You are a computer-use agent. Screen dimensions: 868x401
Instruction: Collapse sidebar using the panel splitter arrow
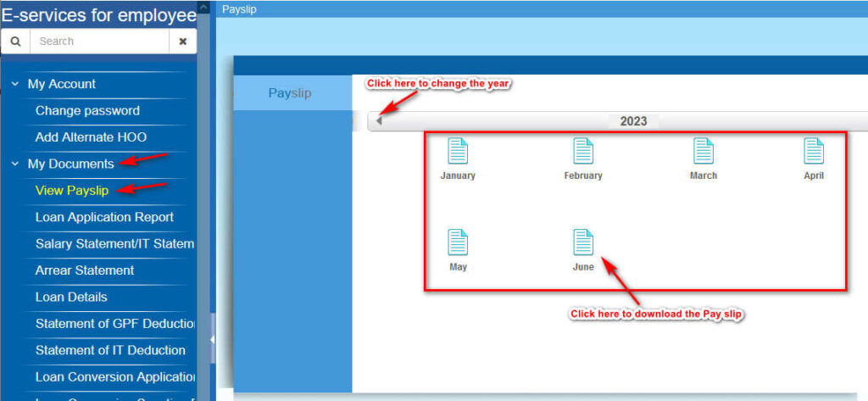point(212,339)
